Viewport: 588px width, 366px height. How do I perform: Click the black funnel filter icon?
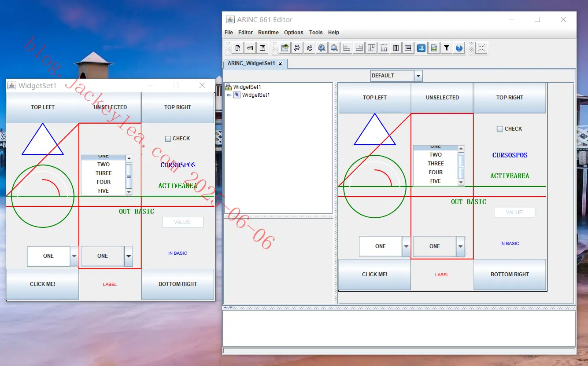(x=446, y=48)
